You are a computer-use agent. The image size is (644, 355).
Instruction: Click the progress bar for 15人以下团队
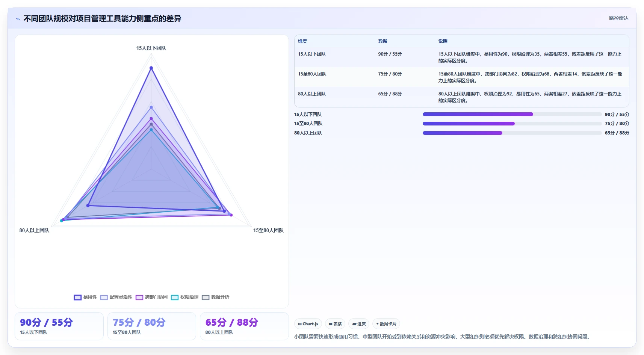click(512, 114)
